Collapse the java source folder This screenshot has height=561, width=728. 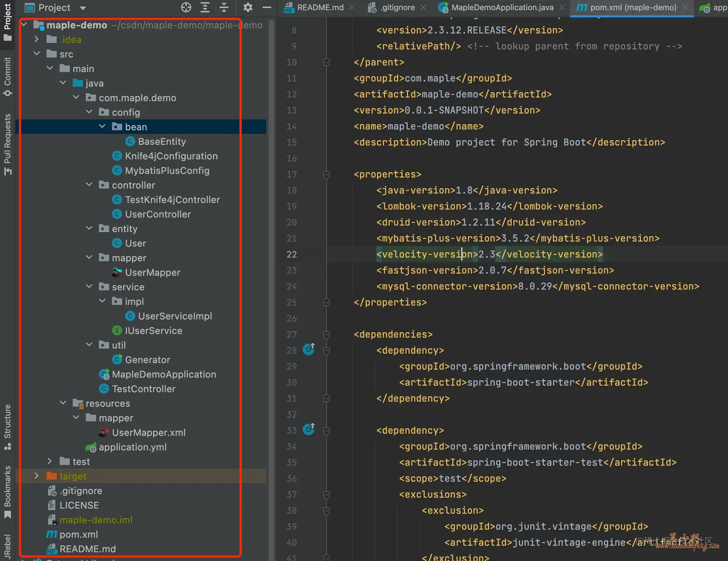(x=63, y=83)
